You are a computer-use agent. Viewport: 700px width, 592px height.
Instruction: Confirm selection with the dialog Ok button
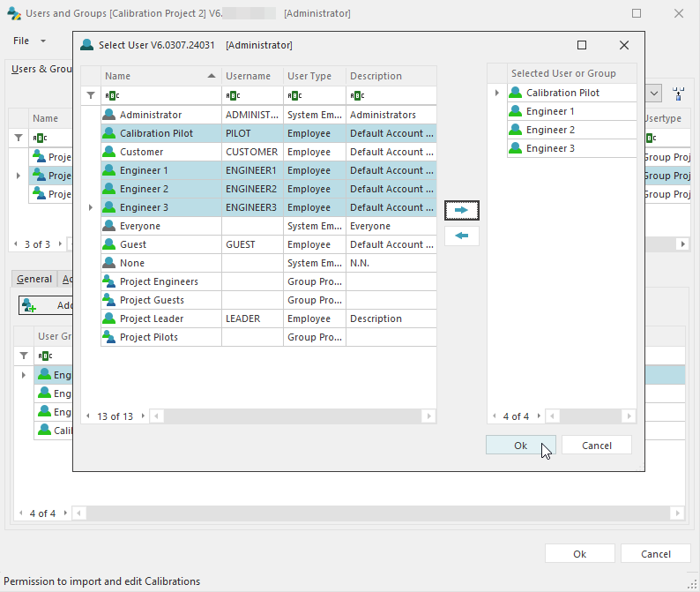[x=520, y=446]
